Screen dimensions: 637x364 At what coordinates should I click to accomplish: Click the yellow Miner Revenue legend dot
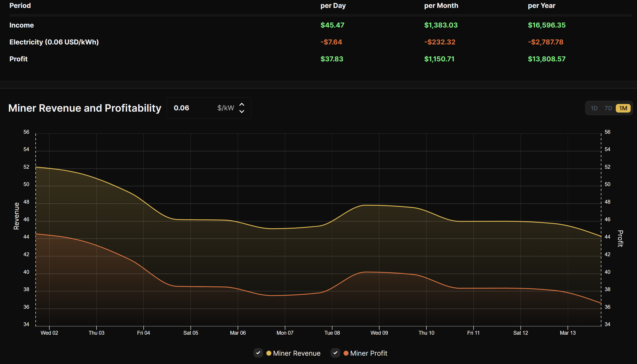(269, 353)
